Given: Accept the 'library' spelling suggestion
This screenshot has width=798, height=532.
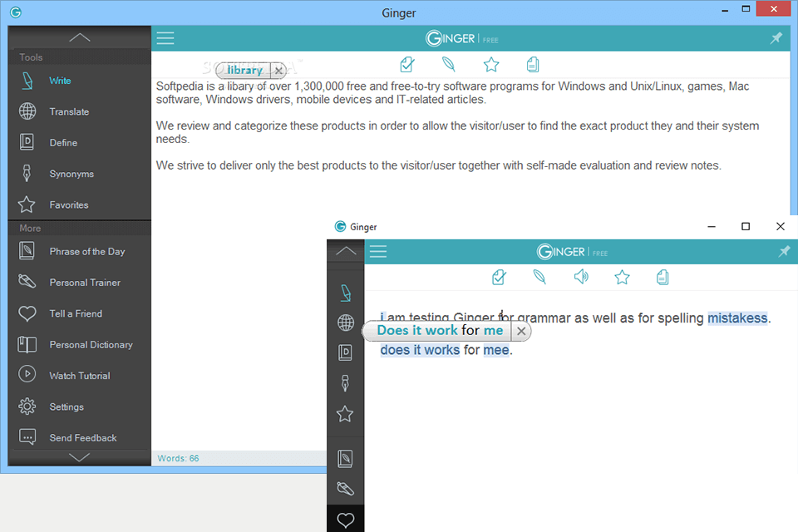Looking at the screenshot, I should click(244, 71).
